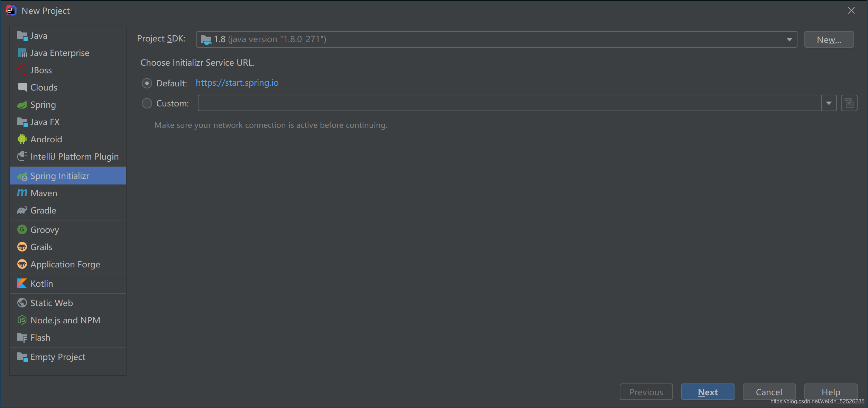Click the IntelliJ IDEA logo in the title bar
Viewport: 868px width, 408px height.
pyautogui.click(x=11, y=10)
